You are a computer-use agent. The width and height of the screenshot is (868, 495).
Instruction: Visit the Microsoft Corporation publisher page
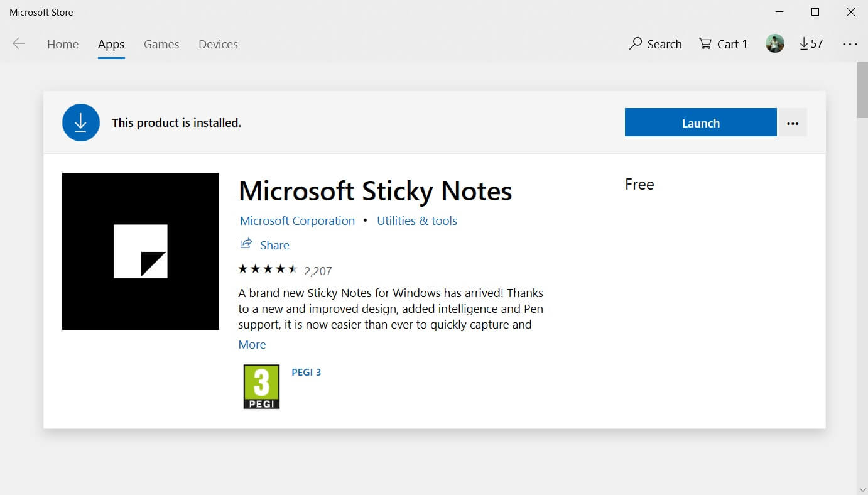(296, 220)
